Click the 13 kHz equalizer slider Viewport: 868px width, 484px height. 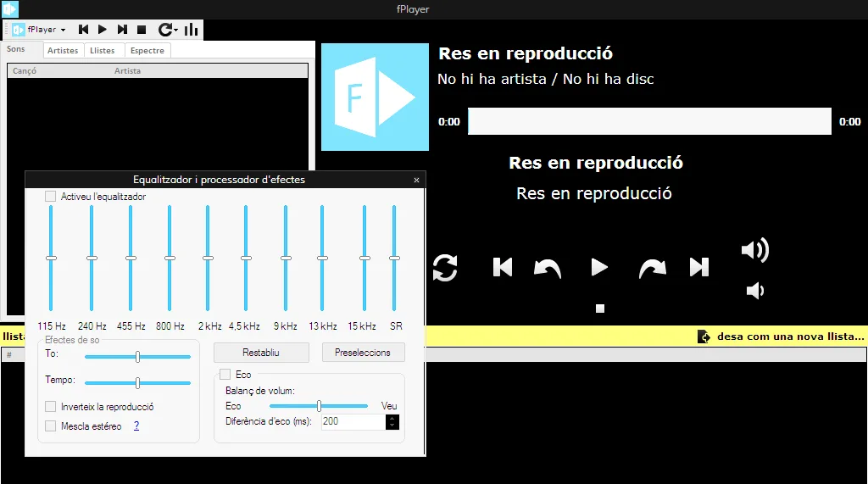(322, 258)
